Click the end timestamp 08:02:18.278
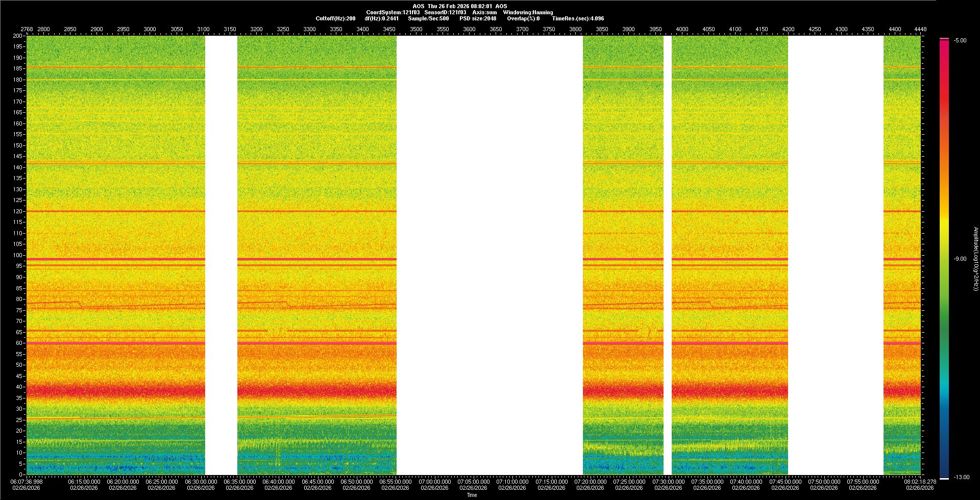The width and height of the screenshot is (980, 500). click(x=920, y=482)
